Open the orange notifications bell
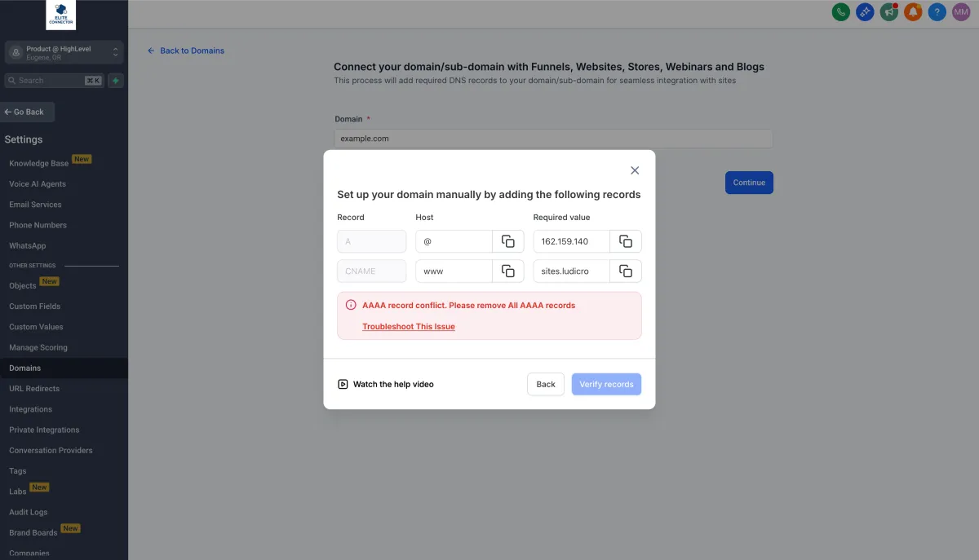The width and height of the screenshot is (979, 560). (x=913, y=12)
